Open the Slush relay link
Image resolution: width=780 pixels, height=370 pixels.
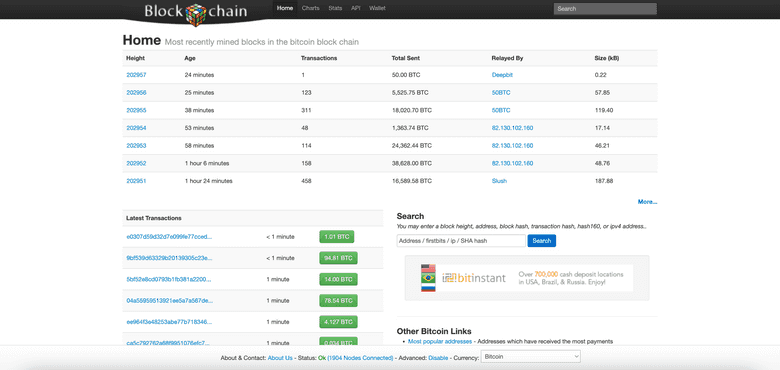click(499, 181)
